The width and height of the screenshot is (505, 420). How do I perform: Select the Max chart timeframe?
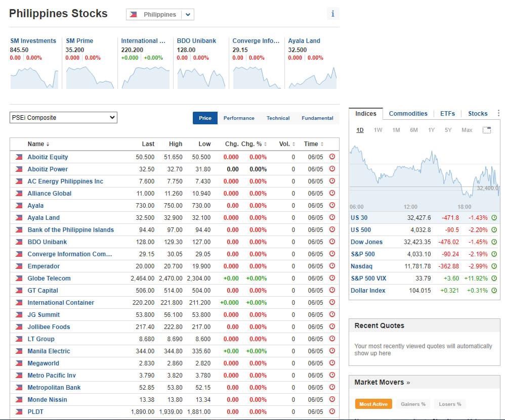[x=467, y=130]
